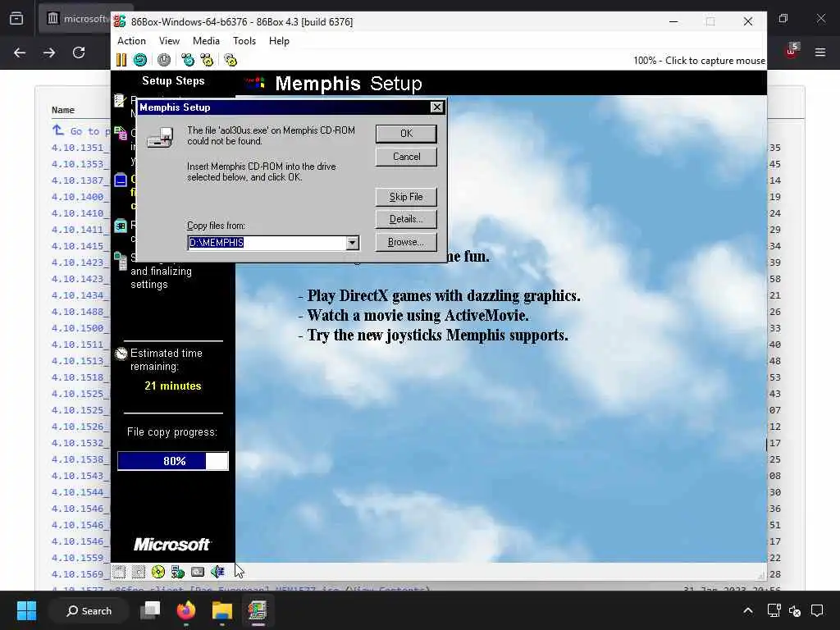The image size is (840, 630).
Task: Click the Windows taskbar Search box
Action: click(89, 610)
